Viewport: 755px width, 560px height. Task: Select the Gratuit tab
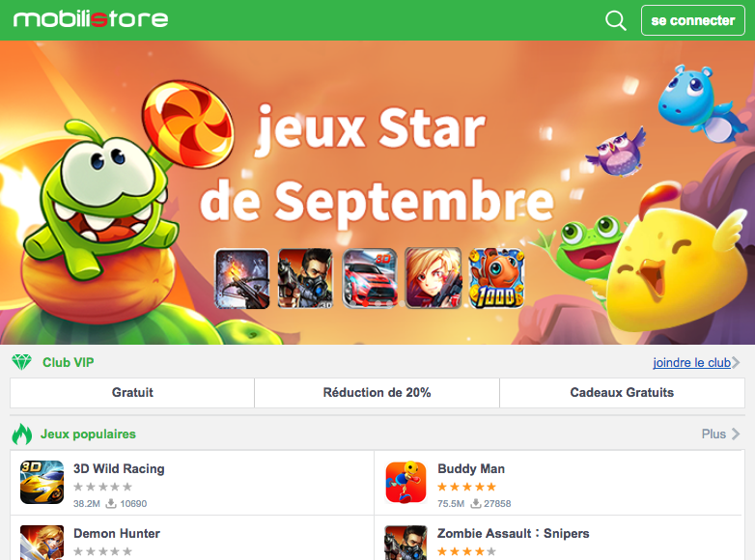[x=132, y=392]
